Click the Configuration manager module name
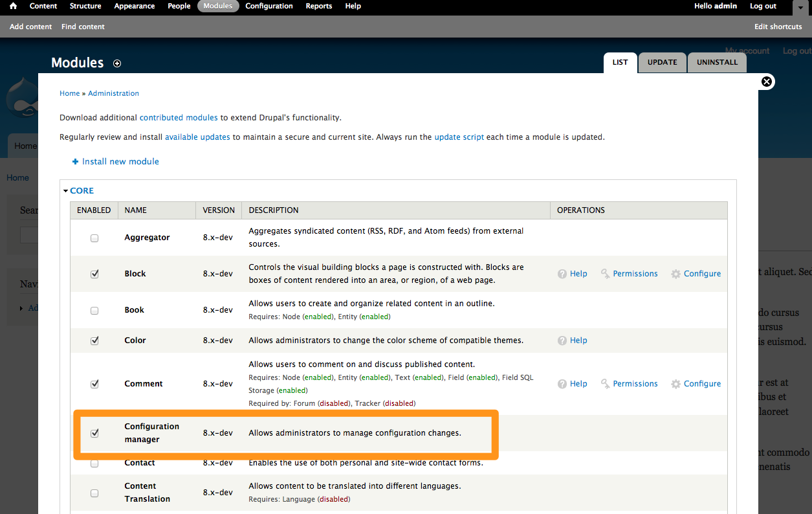The height and width of the screenshot is (514, 812). (x=152, y=433)
